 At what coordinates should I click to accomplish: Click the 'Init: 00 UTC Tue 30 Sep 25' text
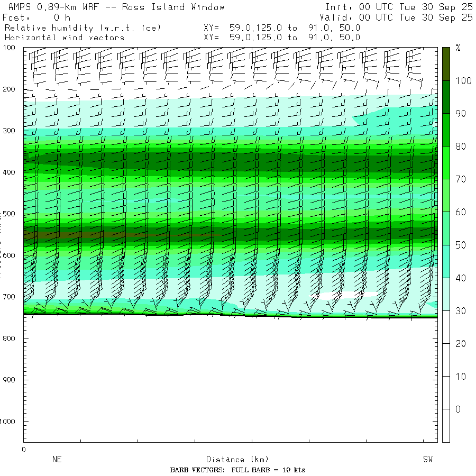[399, 7]
